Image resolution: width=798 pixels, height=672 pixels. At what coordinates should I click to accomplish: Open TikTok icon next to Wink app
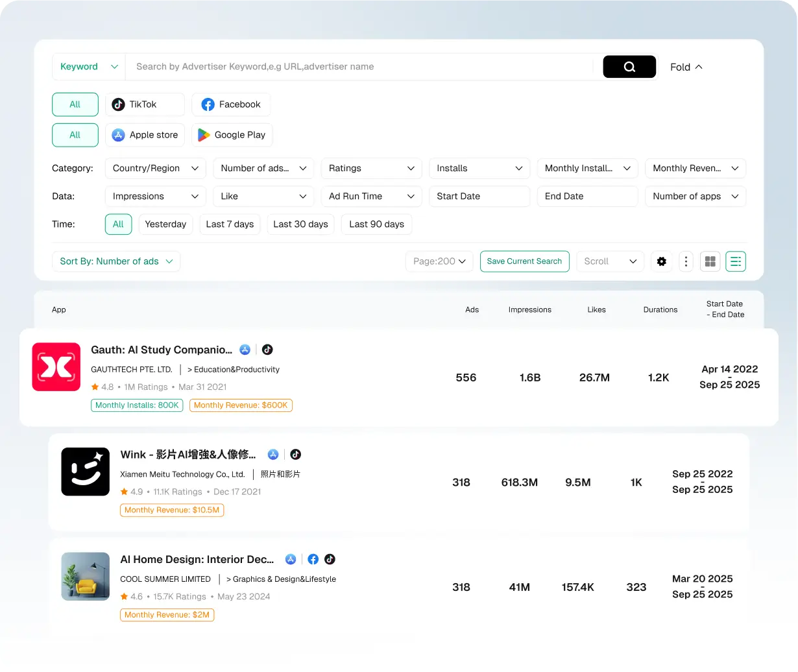pyautogui.click(x=295, y=455)
